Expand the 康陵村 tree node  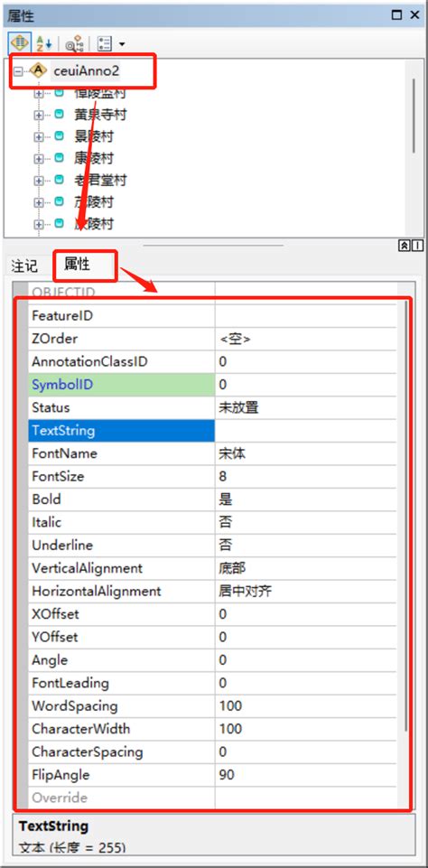39,159
